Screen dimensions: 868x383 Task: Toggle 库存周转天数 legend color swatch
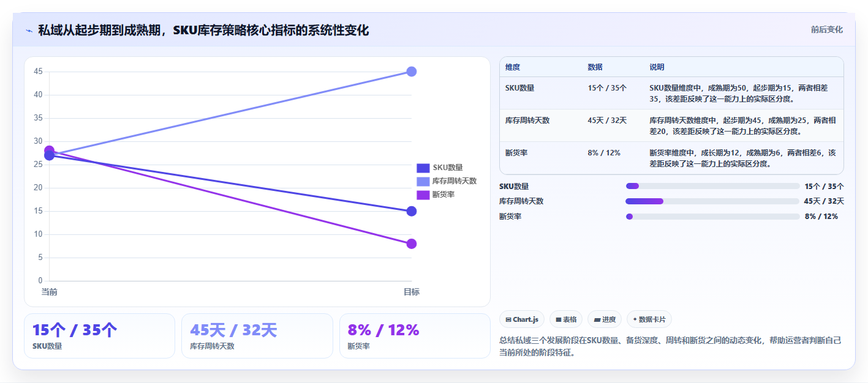point(423,181)
